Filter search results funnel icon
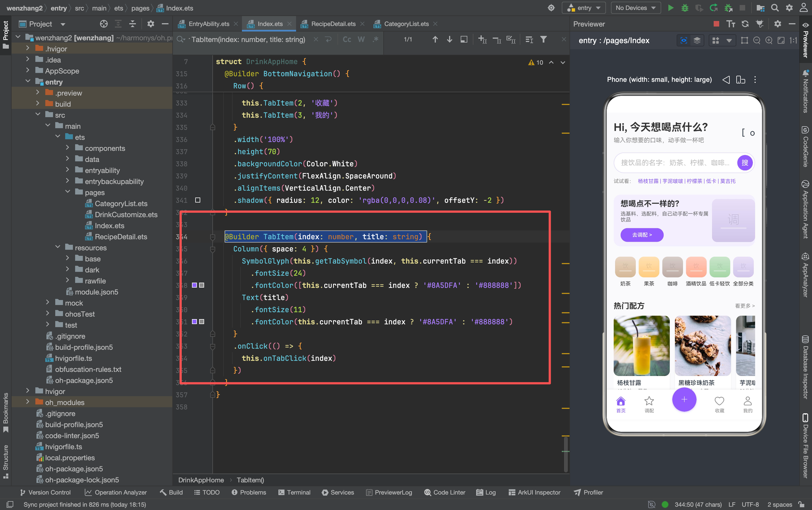 click(x=543, y=40)
